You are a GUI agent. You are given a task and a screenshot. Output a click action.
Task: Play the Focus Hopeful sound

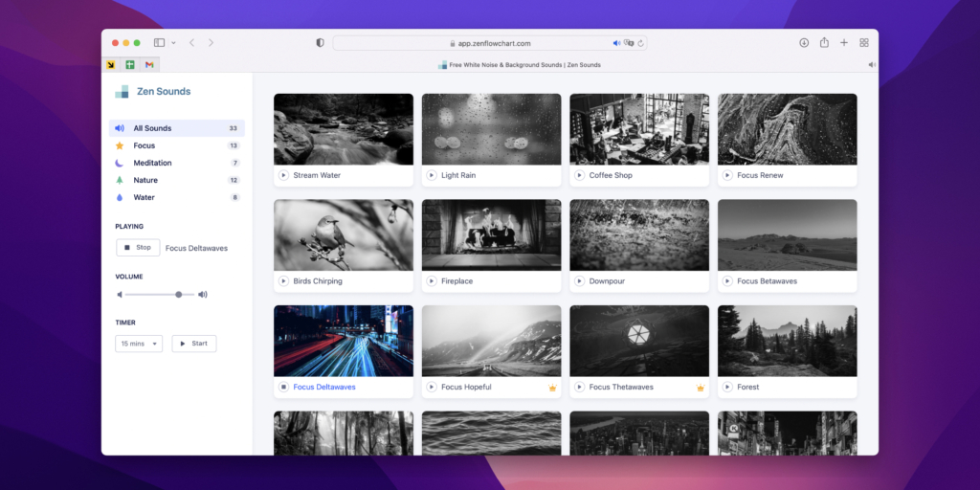click(432, 387)
